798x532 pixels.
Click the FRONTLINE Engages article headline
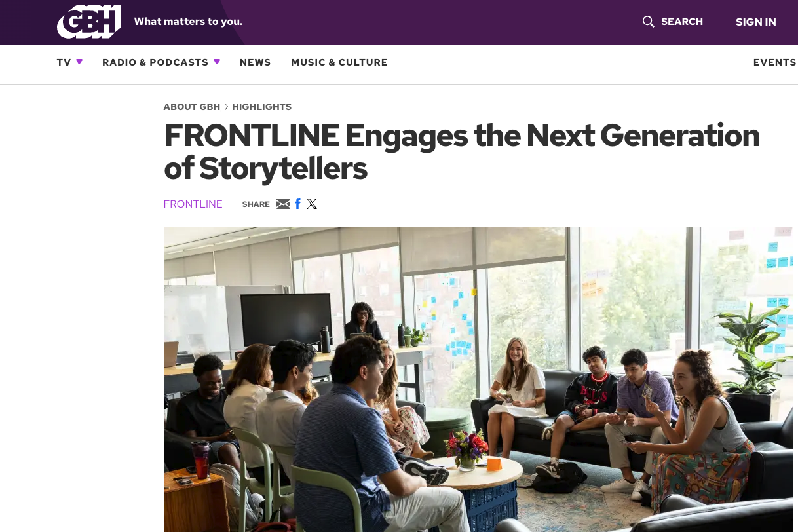point(461,151)
